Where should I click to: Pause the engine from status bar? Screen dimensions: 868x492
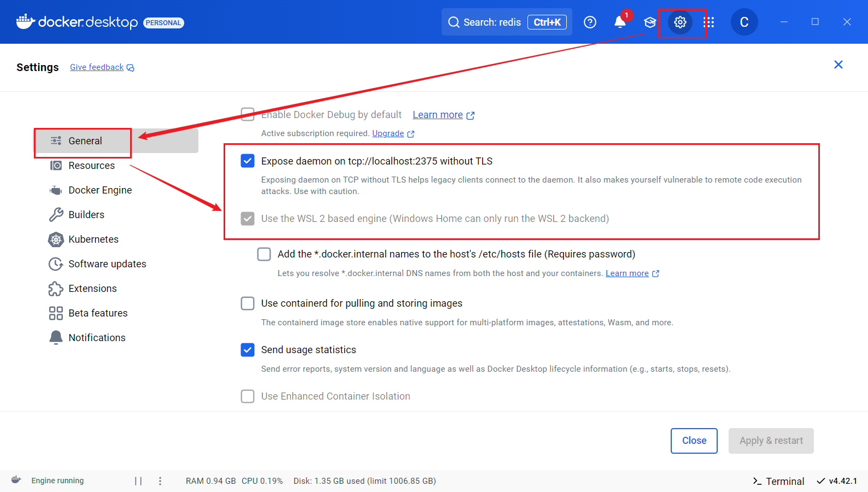(138, 481)
